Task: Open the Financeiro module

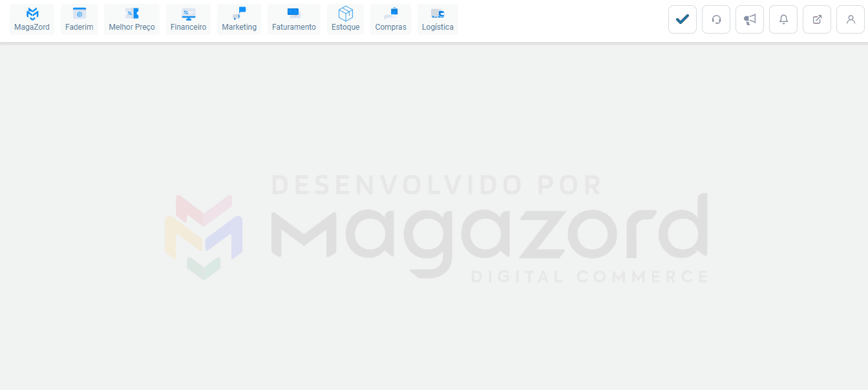Action: click(188, 19)
